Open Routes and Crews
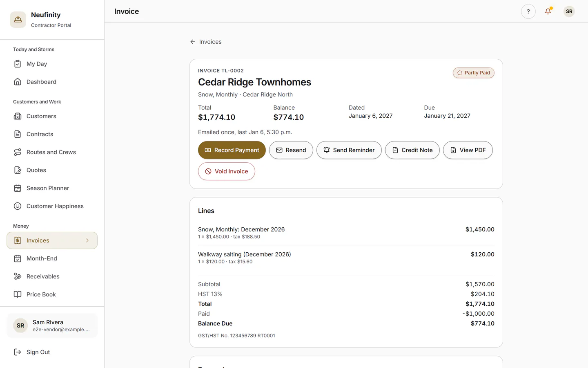588x368 pixels. 52,152
